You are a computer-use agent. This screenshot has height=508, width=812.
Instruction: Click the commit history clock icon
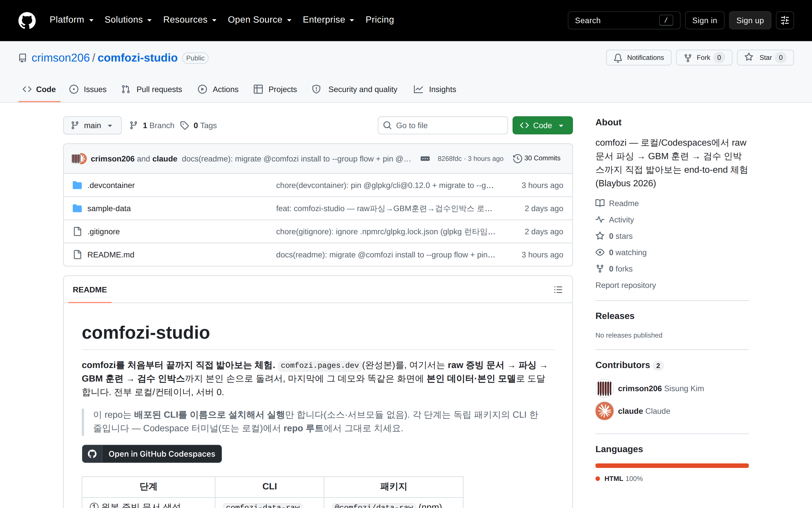pyautogui.click(x=517, y=158)
